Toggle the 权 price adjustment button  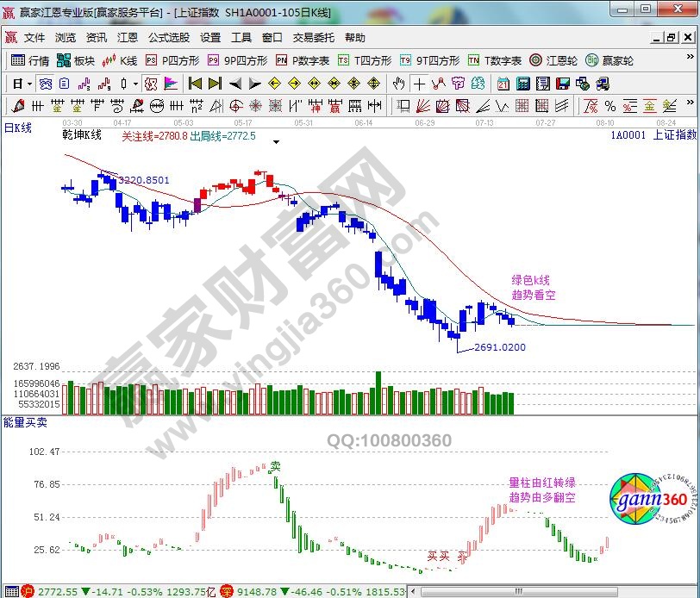coord(150,84)
